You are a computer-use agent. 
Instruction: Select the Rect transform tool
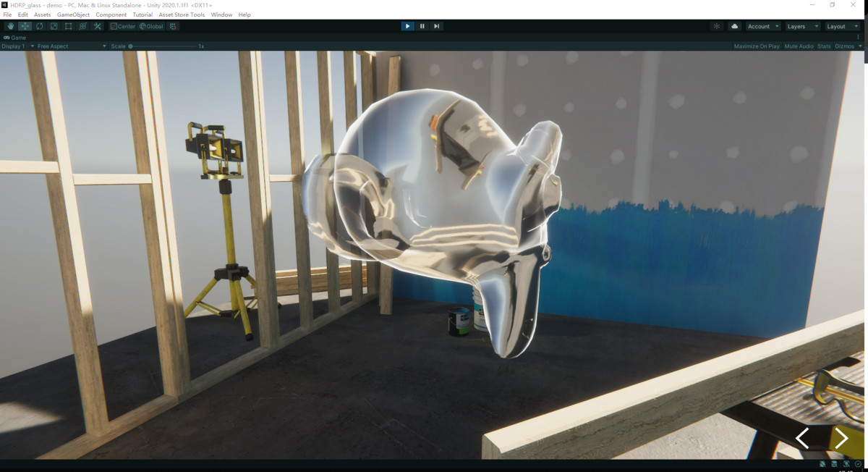point(67,26)
